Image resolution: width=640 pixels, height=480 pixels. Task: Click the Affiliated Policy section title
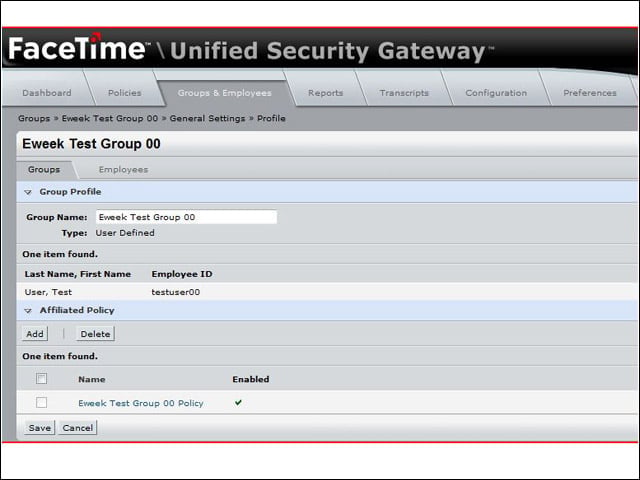tap(77, 311)
